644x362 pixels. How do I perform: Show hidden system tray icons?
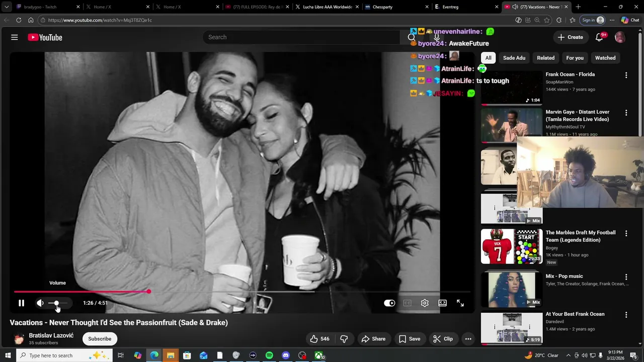coord(568,355)
